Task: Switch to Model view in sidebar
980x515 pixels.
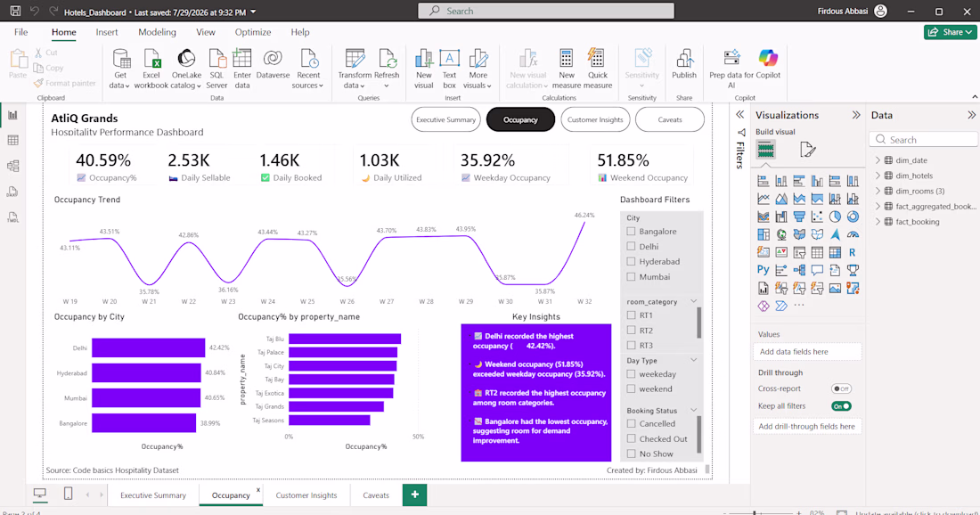Action: pos(12,167)
